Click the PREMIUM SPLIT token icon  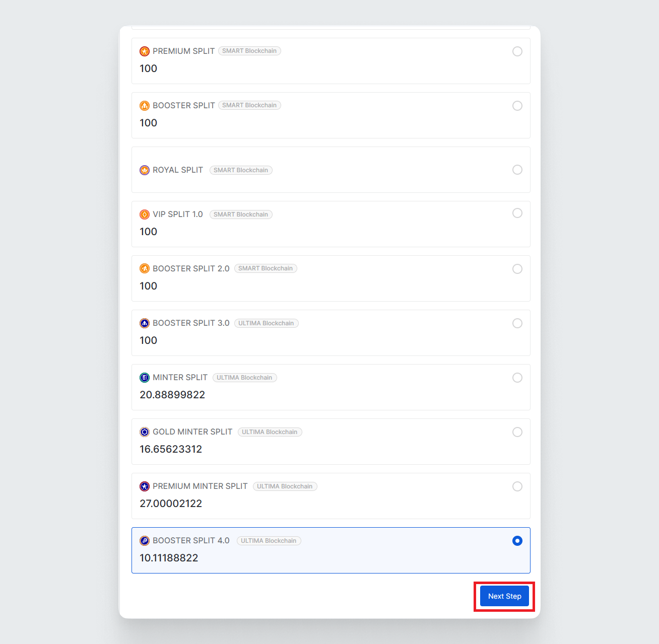tap(145, 51)
